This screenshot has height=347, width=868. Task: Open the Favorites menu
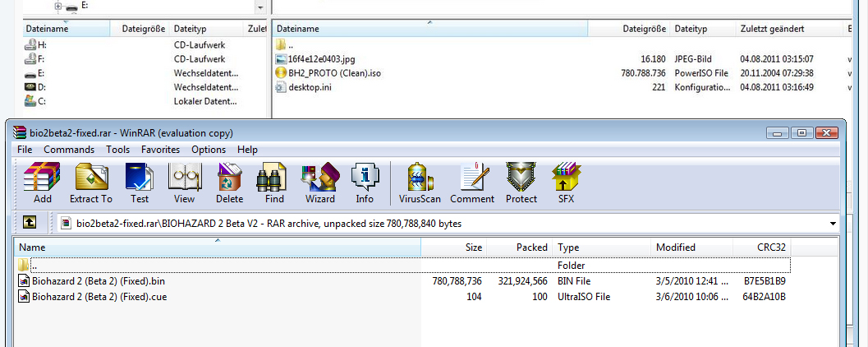(160, 150)
